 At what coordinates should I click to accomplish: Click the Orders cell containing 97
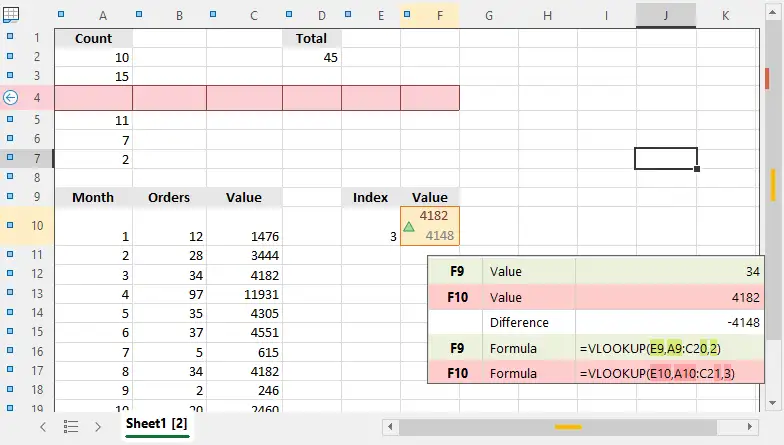point(169,294)
